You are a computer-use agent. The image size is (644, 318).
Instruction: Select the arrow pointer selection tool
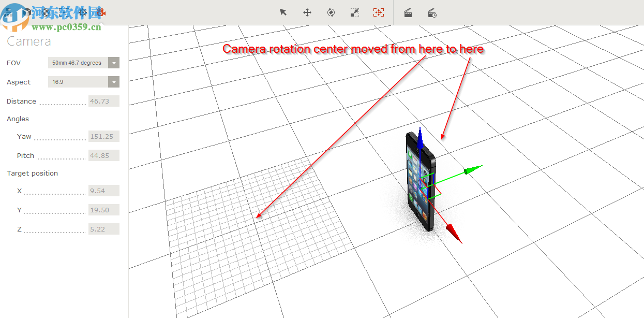[283, 12]
